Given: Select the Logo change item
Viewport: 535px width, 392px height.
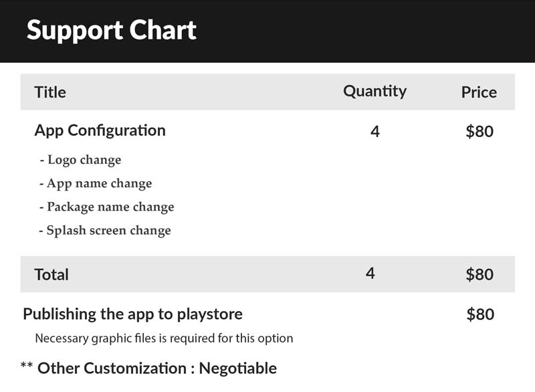Looking at the screenshot, I should click(80, 160).
